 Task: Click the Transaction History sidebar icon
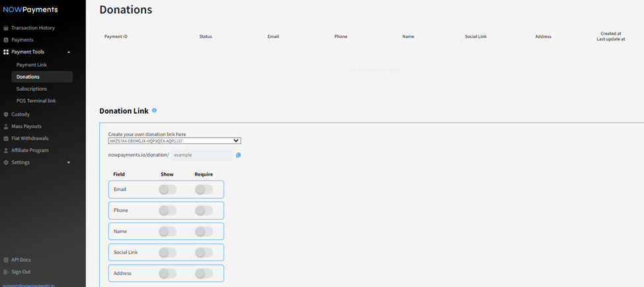click(6, 28)
